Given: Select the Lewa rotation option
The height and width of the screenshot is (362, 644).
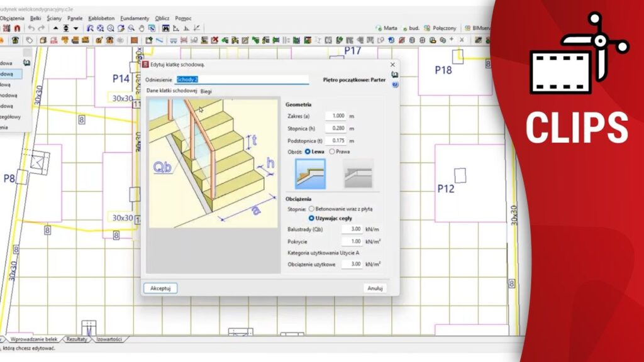Looking at the screenshot, I should click(308, 151).
